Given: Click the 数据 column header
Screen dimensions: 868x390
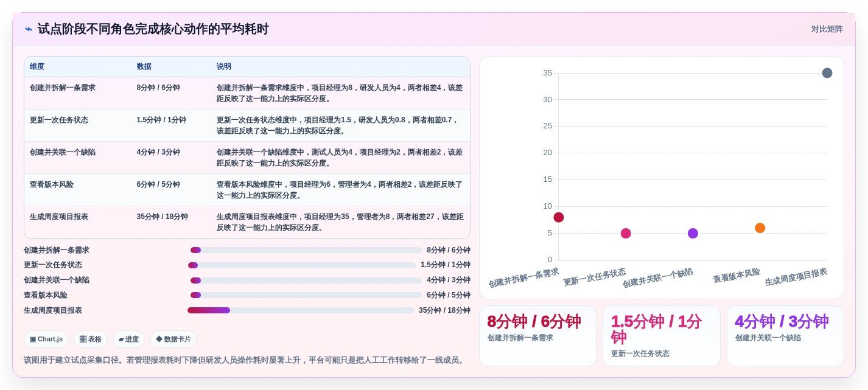Looking at the screenshot, I should 144,67.
